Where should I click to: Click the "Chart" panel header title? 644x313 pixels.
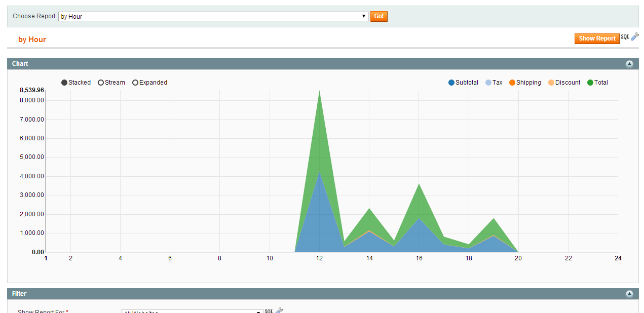click(x=20, y=64)
